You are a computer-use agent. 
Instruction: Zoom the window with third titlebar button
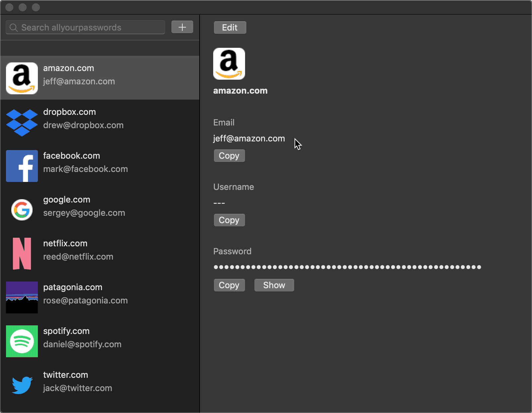tap(36, 7)
